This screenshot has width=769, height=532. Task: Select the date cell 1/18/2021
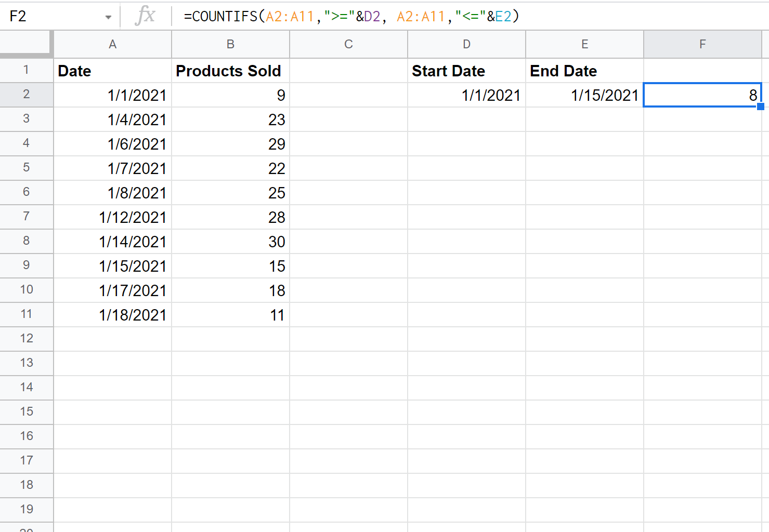[x=112, y=315]
